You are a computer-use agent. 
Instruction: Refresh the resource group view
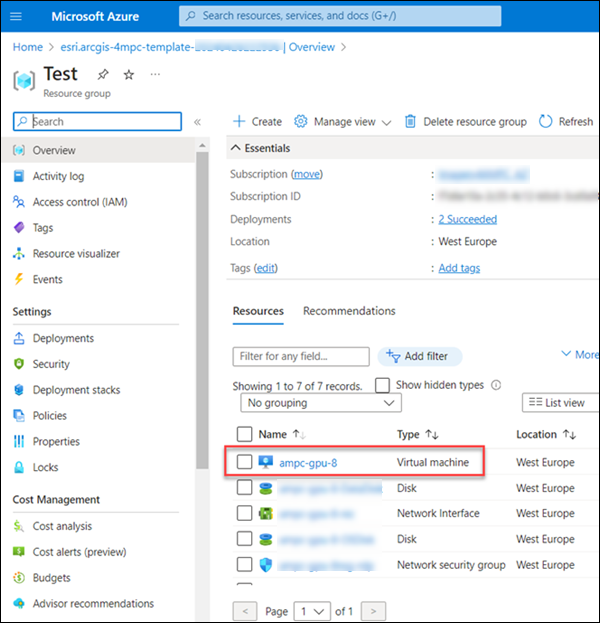566,122
